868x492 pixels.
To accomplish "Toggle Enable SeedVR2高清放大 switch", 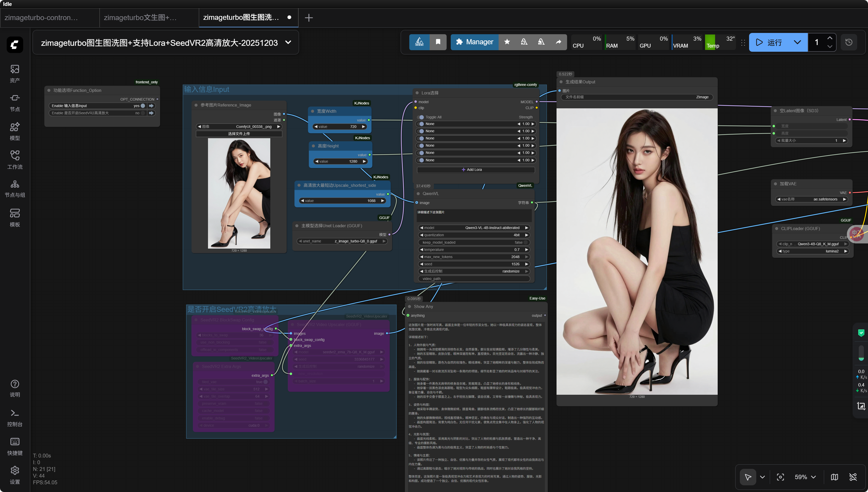I will [x=143, y=113].
